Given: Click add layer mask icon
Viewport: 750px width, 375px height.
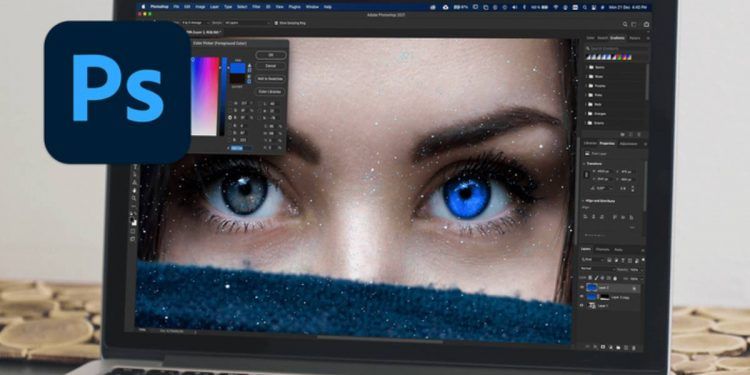Looking at the screenshot, I should pyautogui.click(x=603, y=347).
